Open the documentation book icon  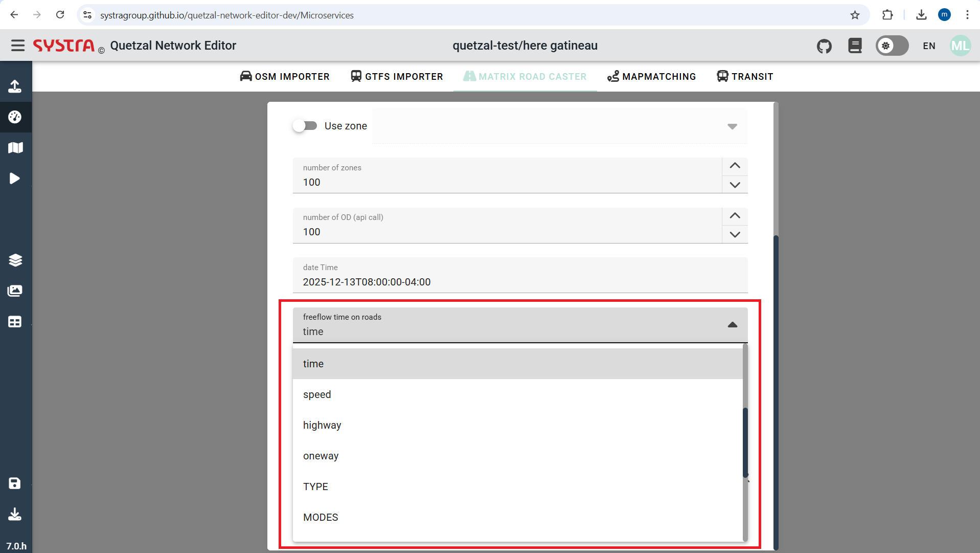[x=855, y=46]
